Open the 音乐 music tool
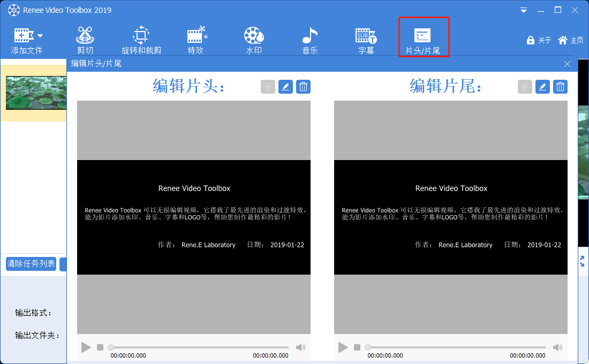This screenshot has width=589, height=364. point(310,40)
